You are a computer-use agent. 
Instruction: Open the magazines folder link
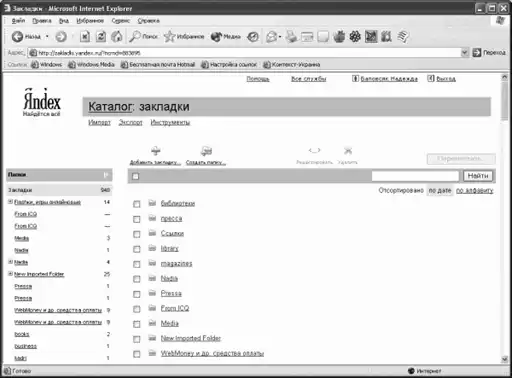(x=176, y=263)
